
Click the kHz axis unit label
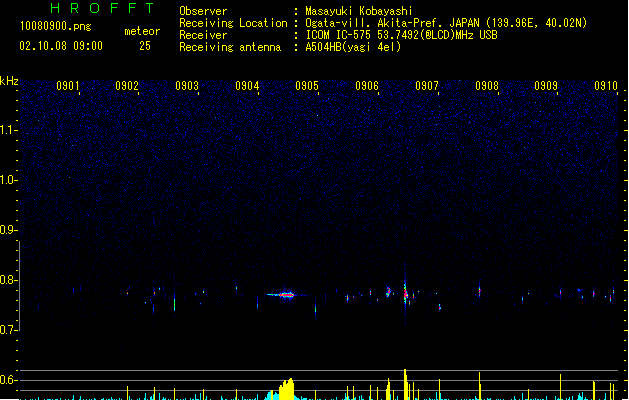(x=9, y=81)
